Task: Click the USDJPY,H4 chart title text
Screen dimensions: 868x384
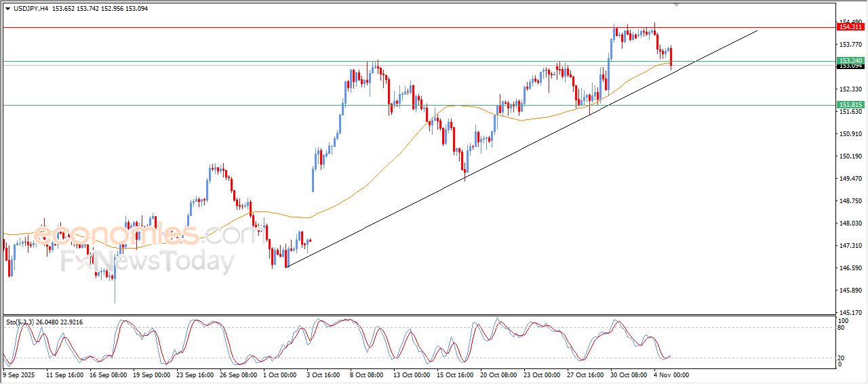Action: click(28, 8)
